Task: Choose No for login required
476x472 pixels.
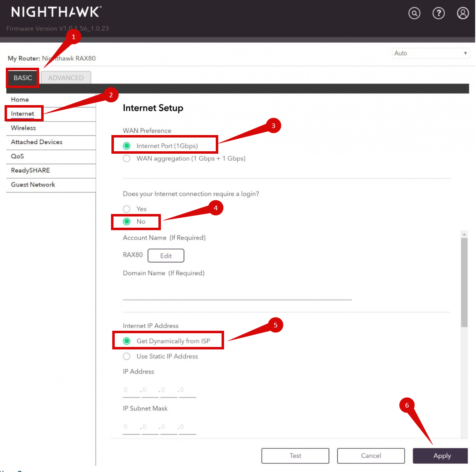Action: coord(127,222)
